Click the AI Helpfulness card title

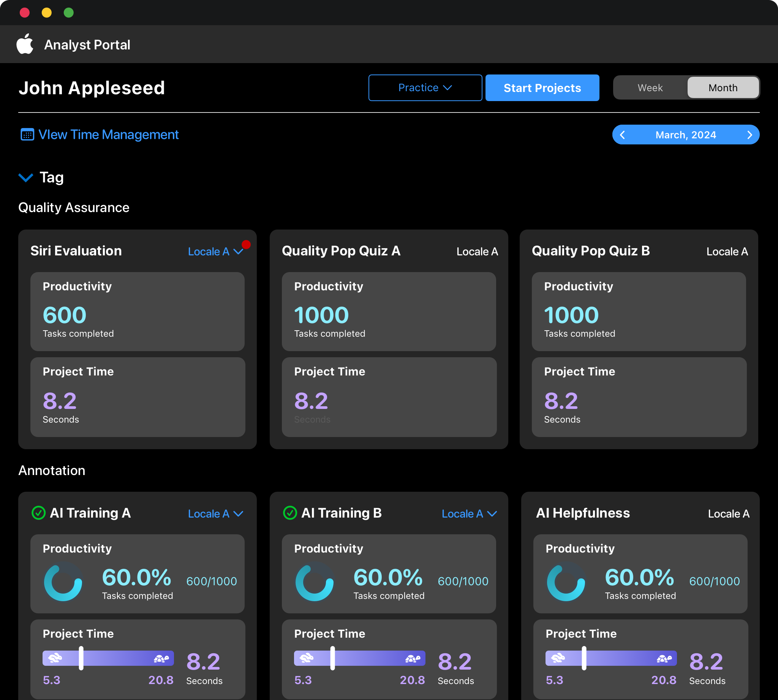583,513
